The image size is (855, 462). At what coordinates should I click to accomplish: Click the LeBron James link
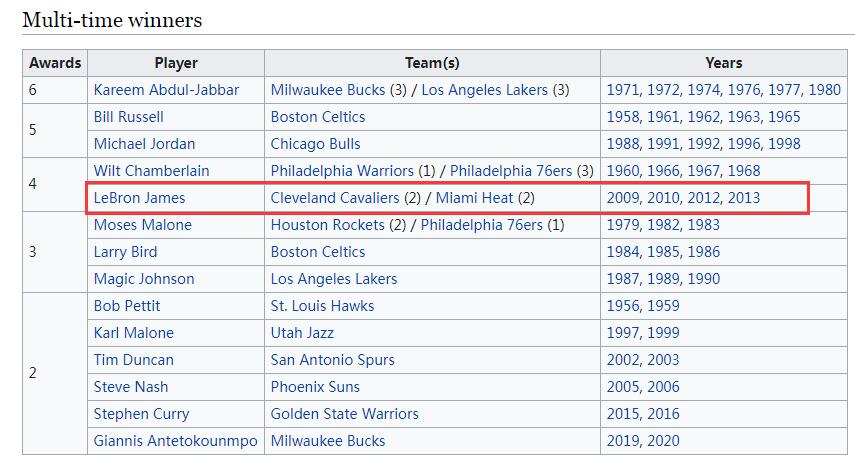pos(139,198)
